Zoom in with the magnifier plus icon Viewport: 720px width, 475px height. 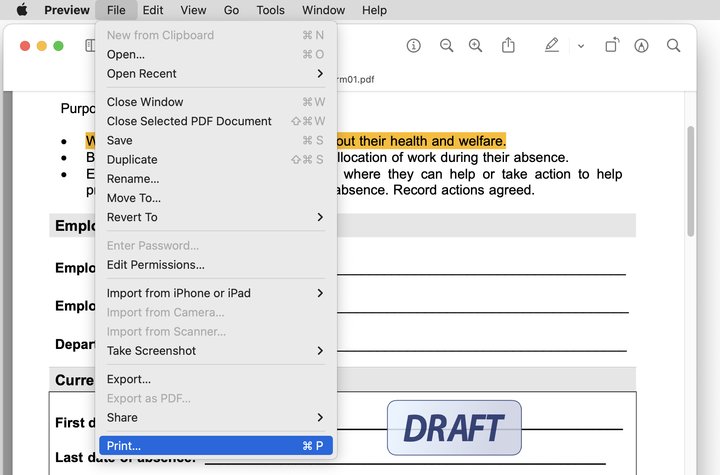tap(476, 46)
